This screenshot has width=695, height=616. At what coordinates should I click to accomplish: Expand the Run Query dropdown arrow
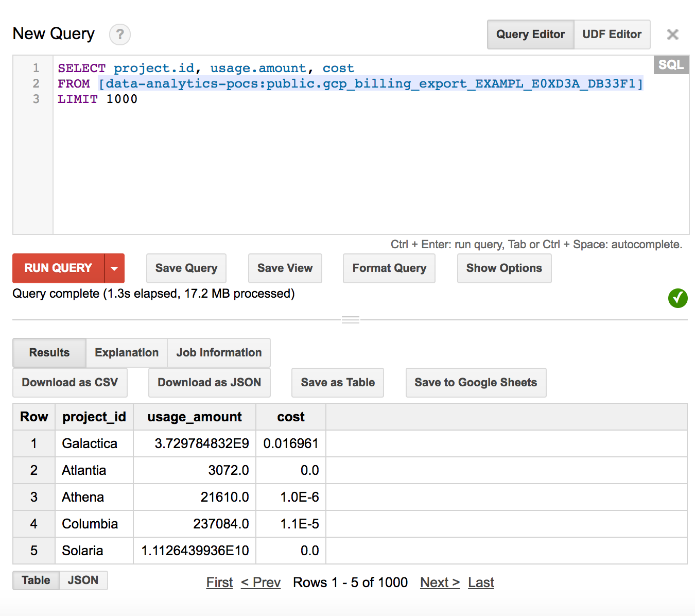[x=114, y=268]
